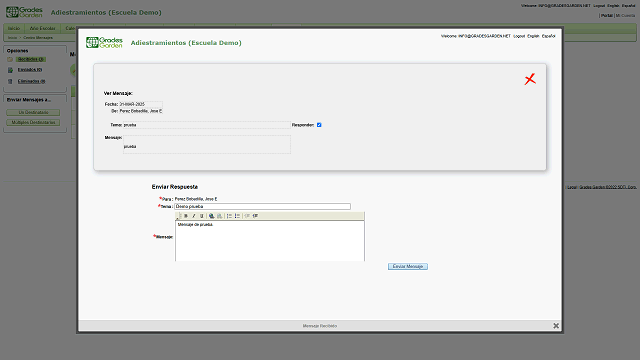The image size is (640, 360).
Task: Send the reply with Enviar Mensaje
Action: tap(408, 267)
